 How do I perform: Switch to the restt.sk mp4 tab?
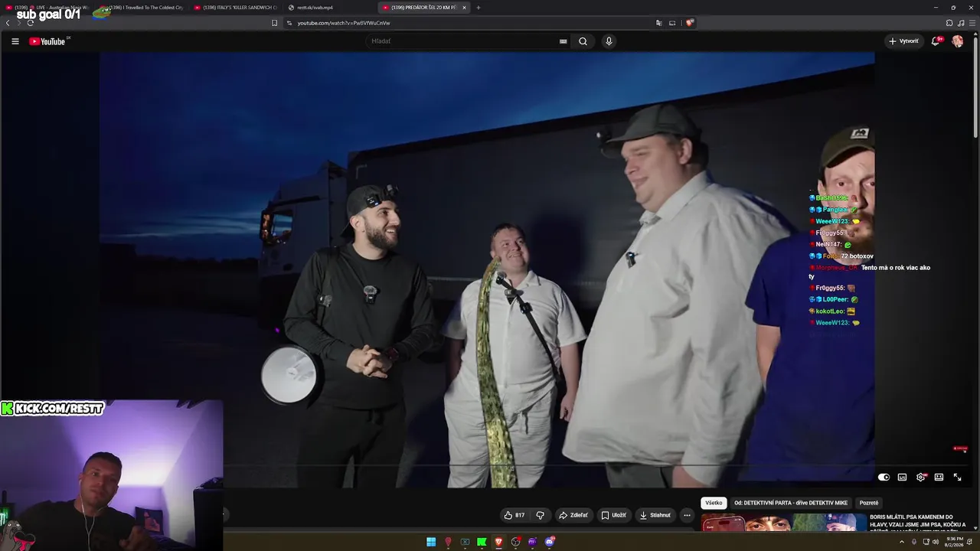[330, 8]
